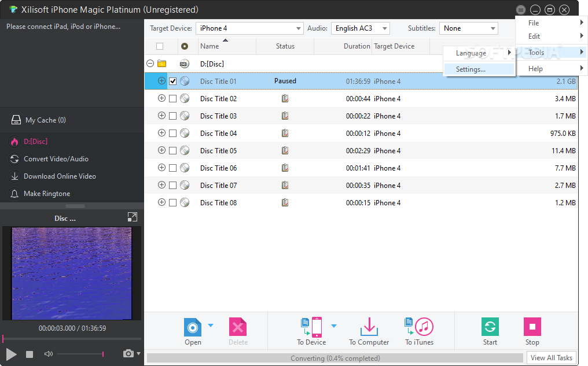Click the Converting progress bar
The height and width of the screenshot is (366, 588).
335,358
